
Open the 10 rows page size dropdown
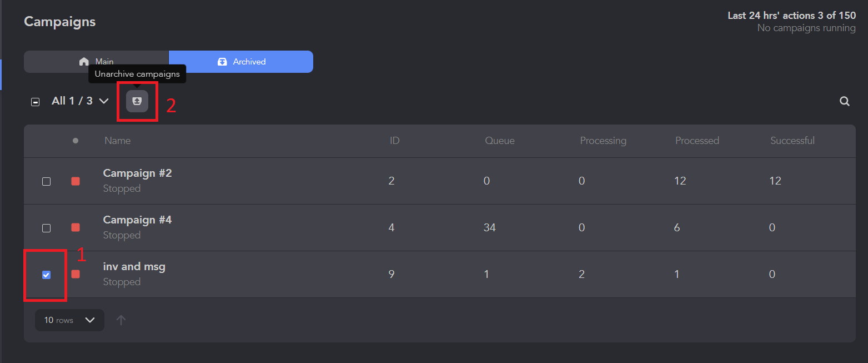(69, 320)
